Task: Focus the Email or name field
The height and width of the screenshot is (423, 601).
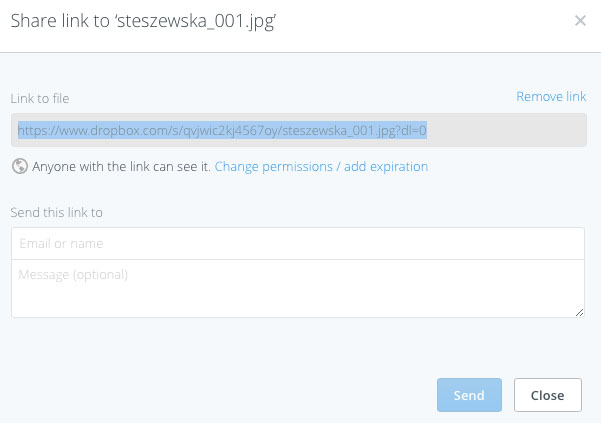Action: pos(298,243)
